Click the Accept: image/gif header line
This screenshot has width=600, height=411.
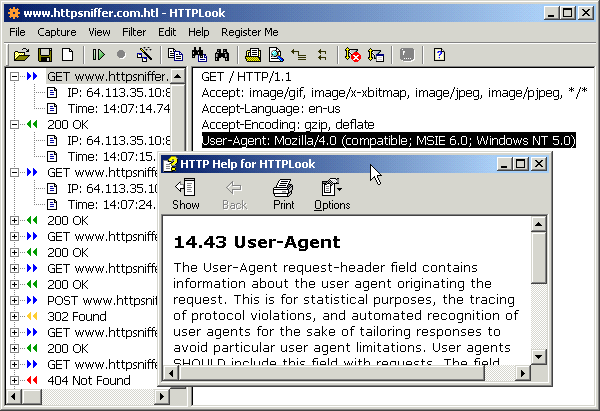click(394, 93)
